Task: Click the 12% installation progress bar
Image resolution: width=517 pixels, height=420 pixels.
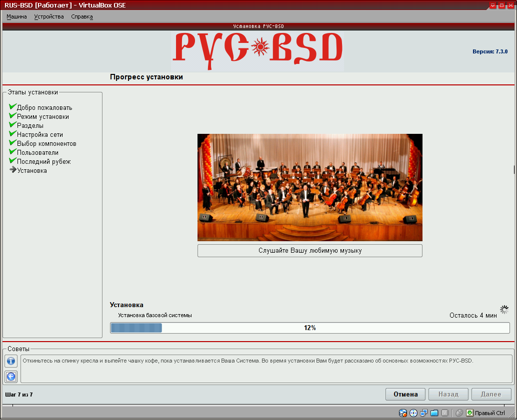Action: pos(310,328)
